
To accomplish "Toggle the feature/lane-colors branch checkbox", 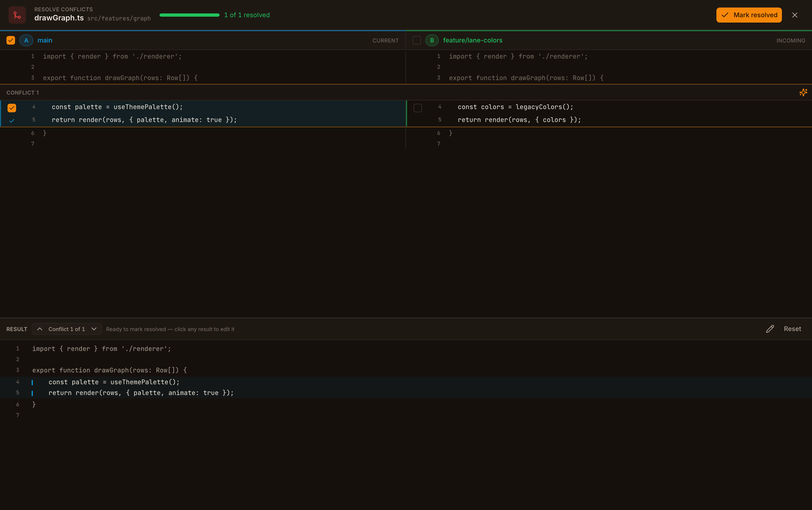I will tap(417, 40).
